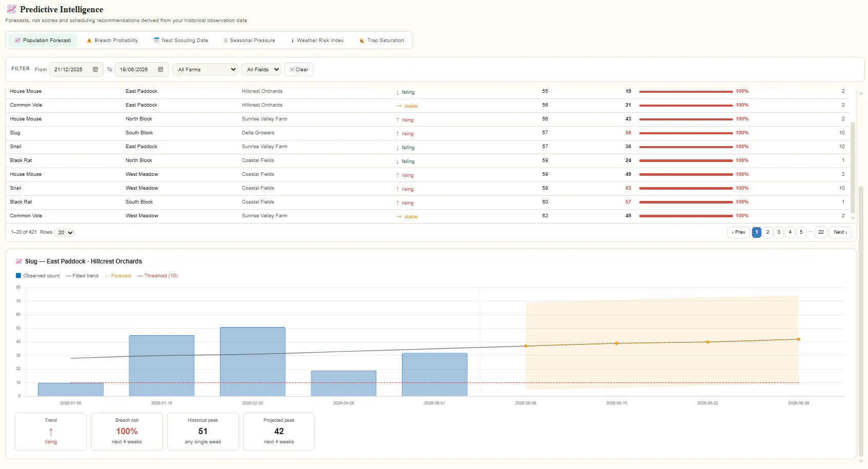The width and height of the screenshot is (868, 469).
Task: Toggle Observed count legend square
Action: pos(18,276)
